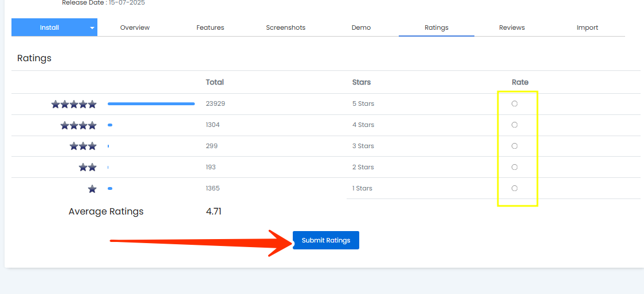Open the Features tab
This screenshot has width=644, height=294.
(x=210, y=27)
